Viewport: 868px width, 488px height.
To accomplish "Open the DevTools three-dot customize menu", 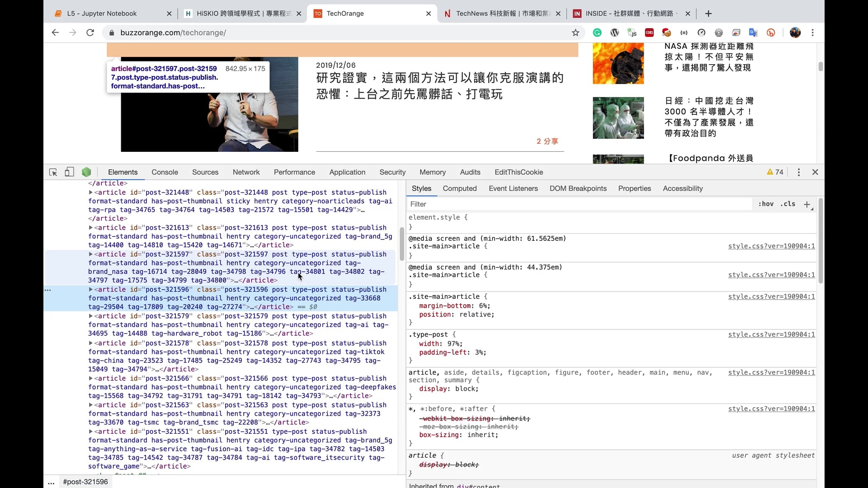I will pos(798,172).
